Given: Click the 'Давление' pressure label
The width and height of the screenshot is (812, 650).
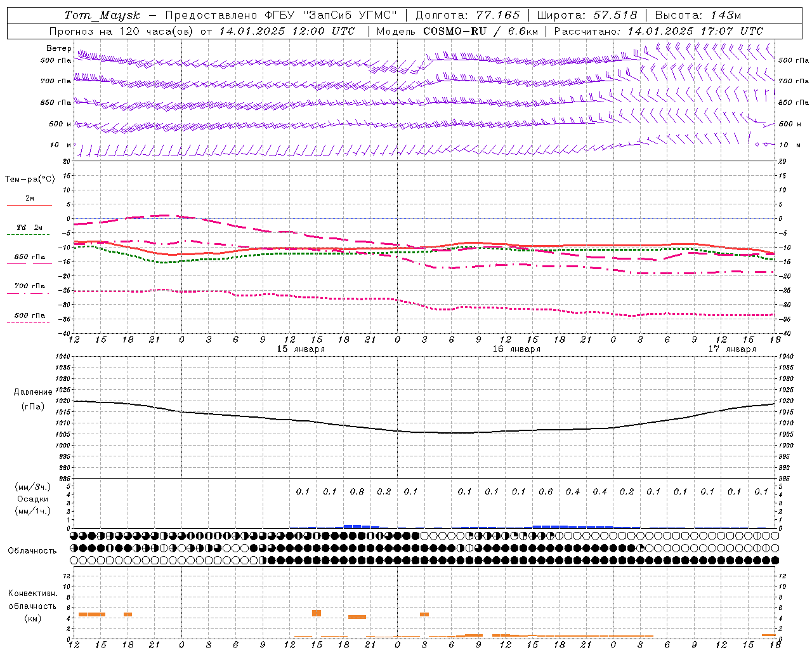Looking at the screenshot, I should pyautogui.click(x=33, y=392).
